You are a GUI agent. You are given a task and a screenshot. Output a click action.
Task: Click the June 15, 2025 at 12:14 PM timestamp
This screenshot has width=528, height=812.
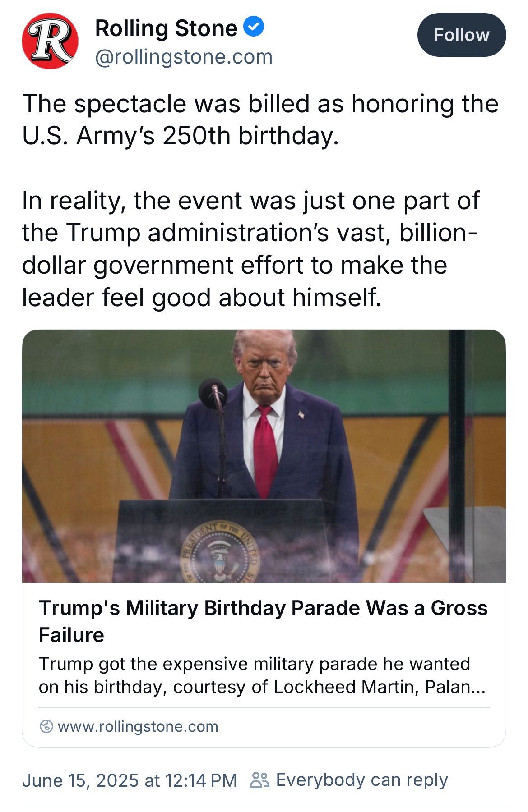pyautogui.click(x=130, y=780)
